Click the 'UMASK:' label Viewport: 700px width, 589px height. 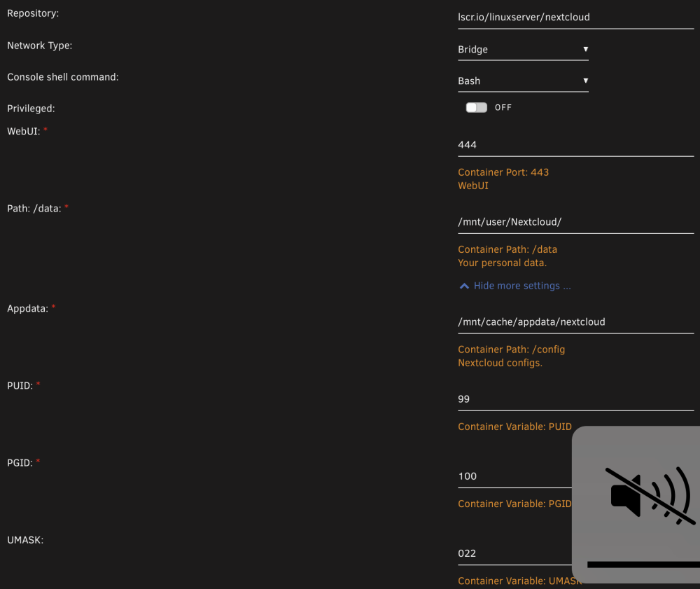pos(25,541)
